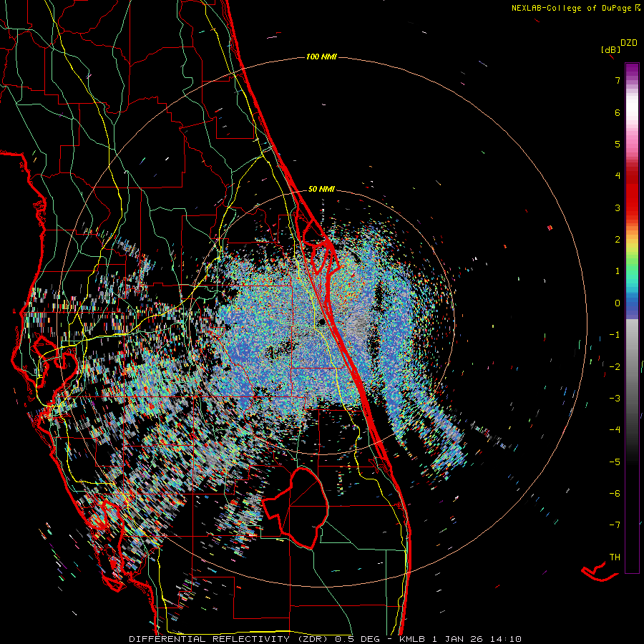Image resolution: width=644 pixels, height=644 pixels.
Task: Click the 4 value on the scale
Action: tap(618, 176)
